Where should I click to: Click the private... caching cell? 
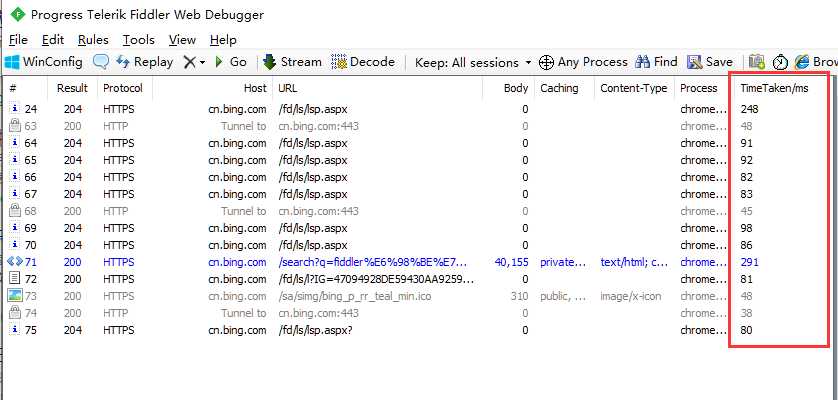coord(563,262)
